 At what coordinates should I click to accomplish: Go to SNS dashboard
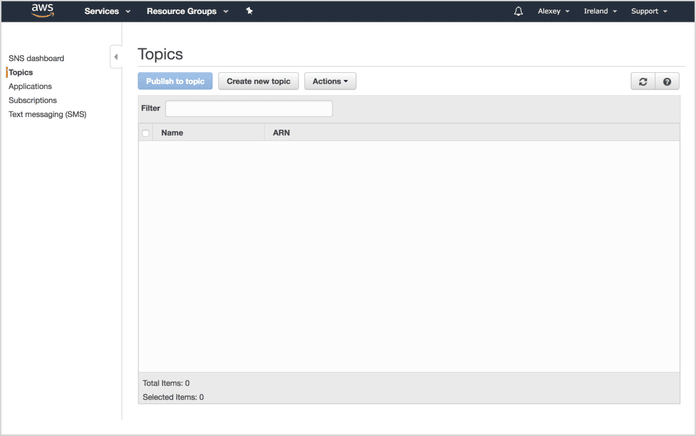[36, 58]
